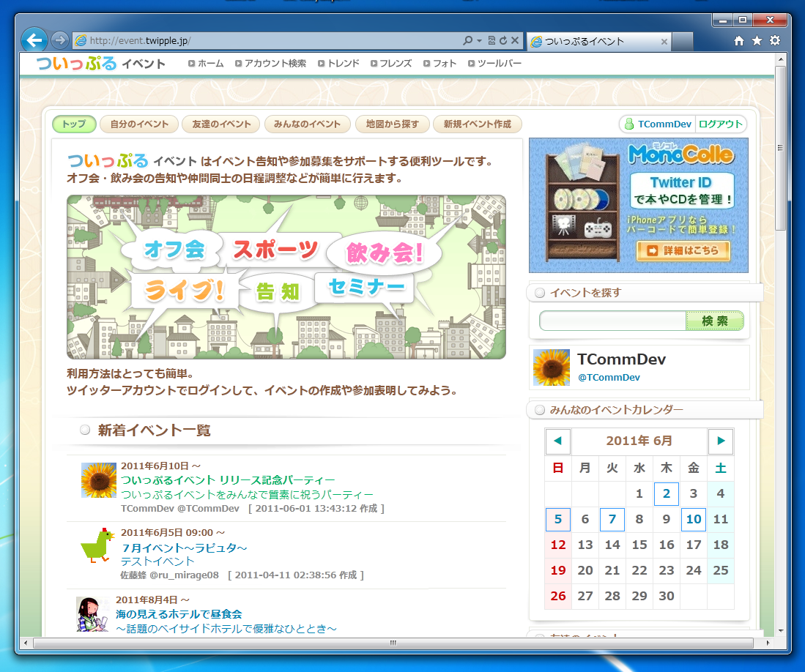Close the ついっぷるイベント browser tab
This screenshot has height=672, width=805.
(664, 42)
